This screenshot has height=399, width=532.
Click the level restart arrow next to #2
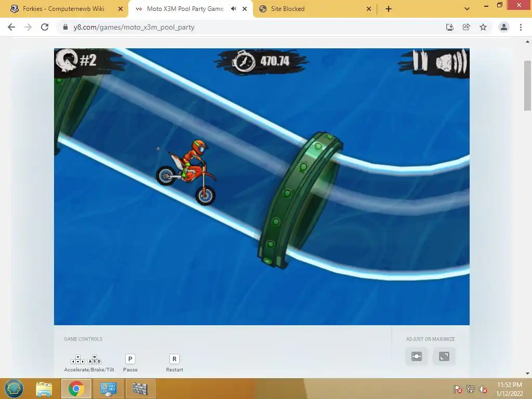point(67,61)
